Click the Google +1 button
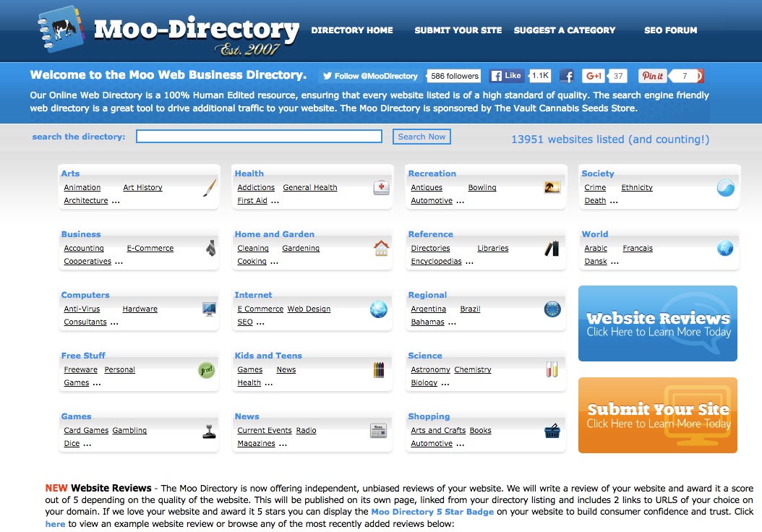The height and width of the screenshot is (532, 762). click(594, 76)
